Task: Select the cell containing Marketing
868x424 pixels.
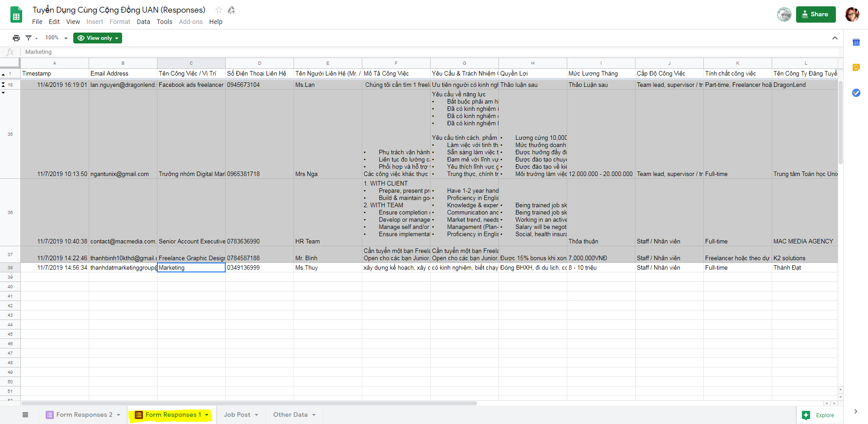Action: [191, 268]
